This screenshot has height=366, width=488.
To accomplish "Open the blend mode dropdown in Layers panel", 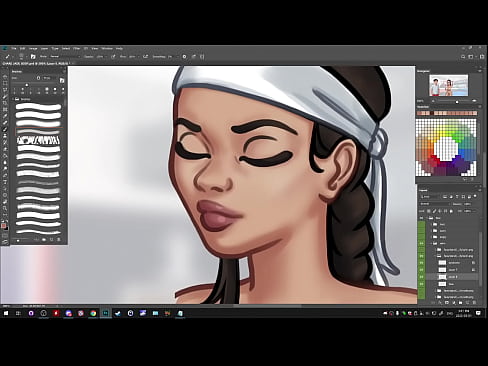I will [434, 204].
